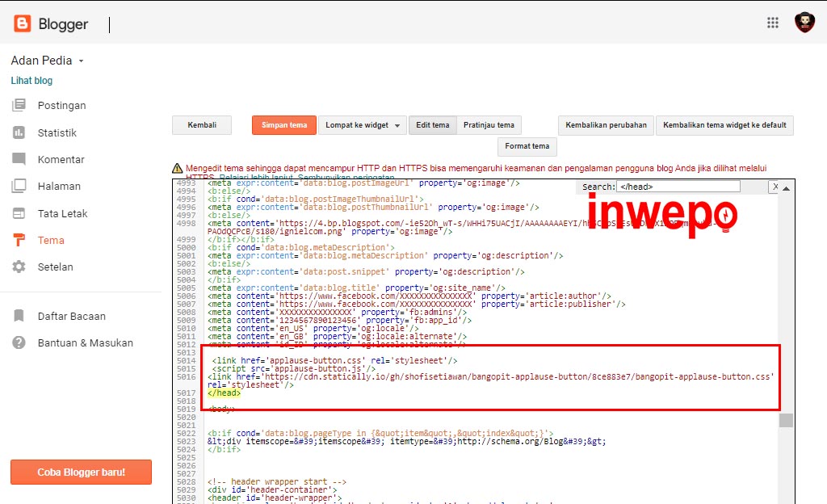Click line number 5022 in gutter
This screenshot has height=504, width=827.
click(x=187, y=434)
